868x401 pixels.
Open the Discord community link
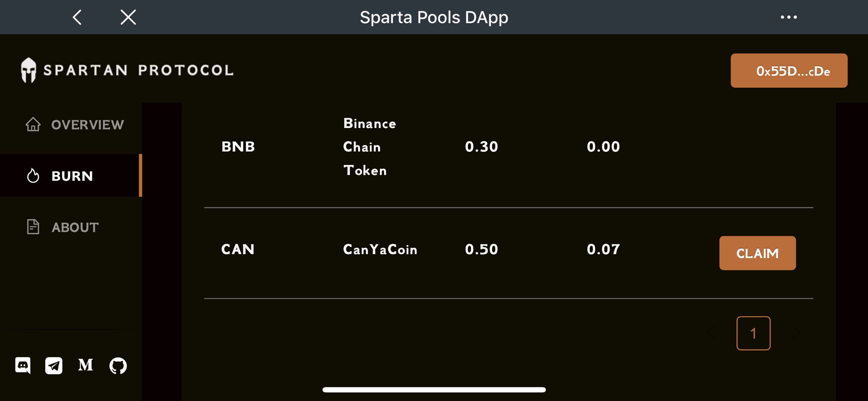pyautogui.click(x=23, y=366)
